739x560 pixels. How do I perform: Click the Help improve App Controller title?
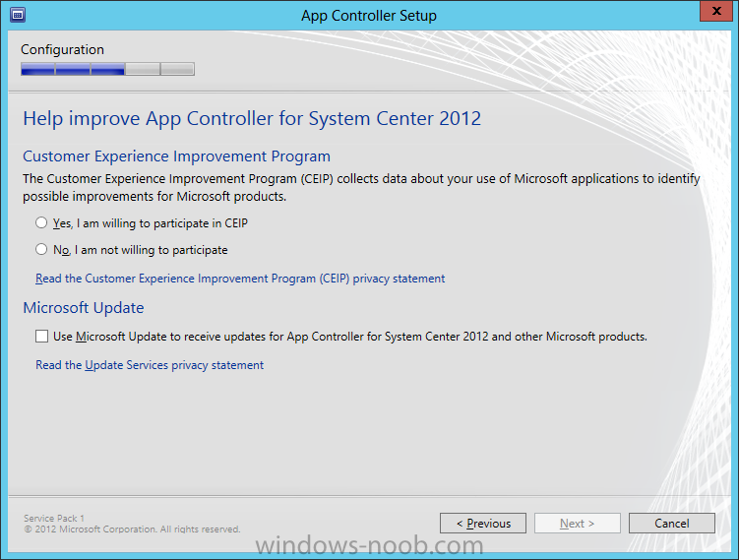pos(252,118)
